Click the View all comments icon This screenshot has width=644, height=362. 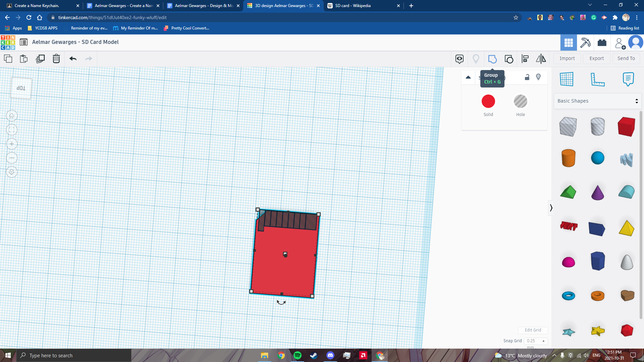click(x=460, y=59)
